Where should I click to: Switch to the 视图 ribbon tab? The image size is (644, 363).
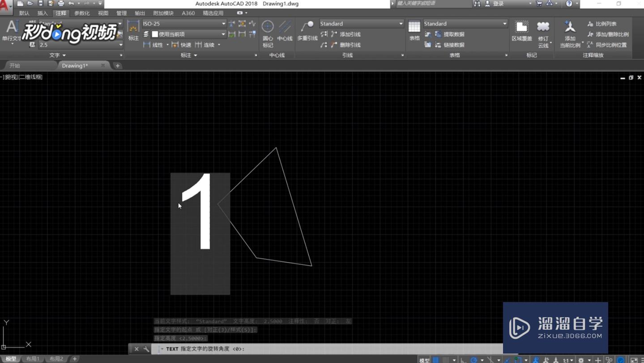(x=103, y=13)
